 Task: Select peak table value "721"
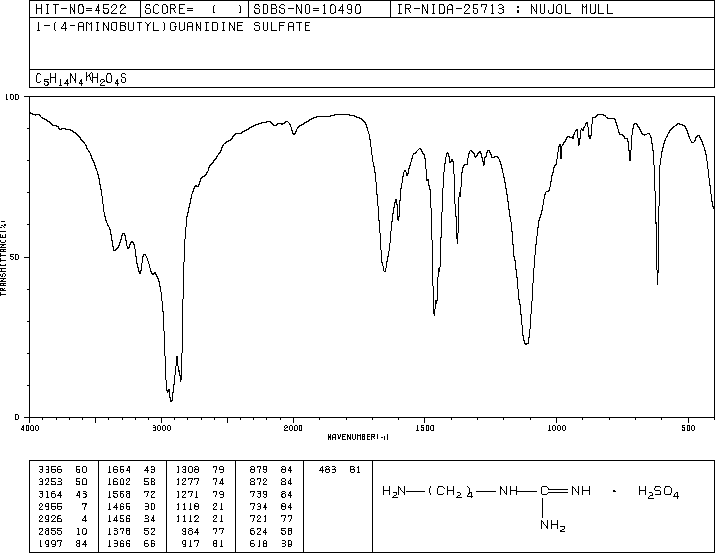click(259, 519)
